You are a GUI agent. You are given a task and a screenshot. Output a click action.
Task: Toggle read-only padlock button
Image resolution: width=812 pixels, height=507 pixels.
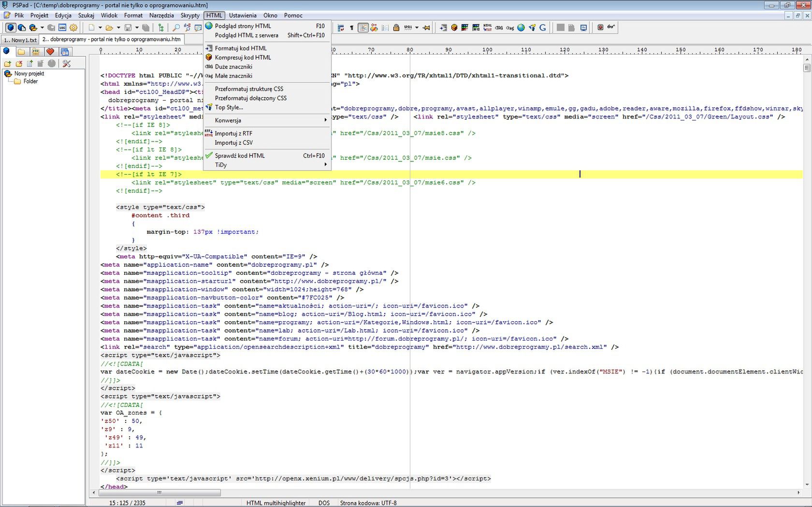click(396, 28)
